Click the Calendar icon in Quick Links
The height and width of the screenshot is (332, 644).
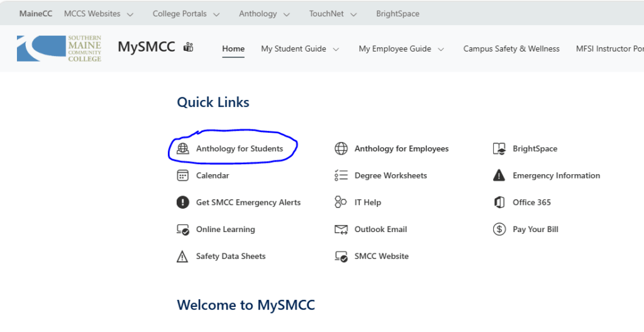(183, 175)
